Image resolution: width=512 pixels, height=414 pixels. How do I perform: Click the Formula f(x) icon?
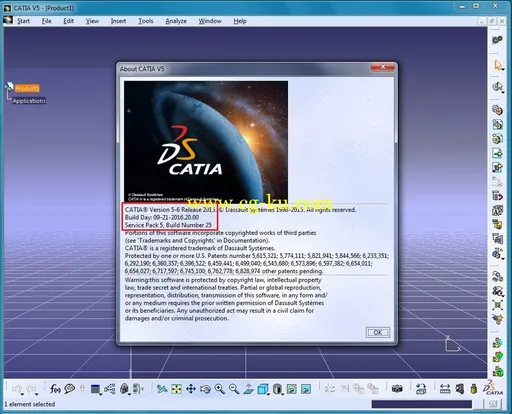coord(55,389)
